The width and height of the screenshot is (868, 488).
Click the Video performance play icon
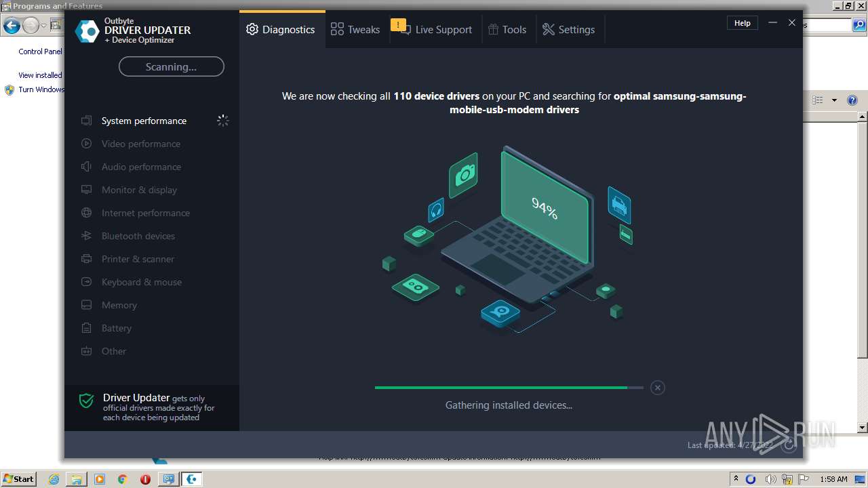pyautogui.click(x=86, y=144)
